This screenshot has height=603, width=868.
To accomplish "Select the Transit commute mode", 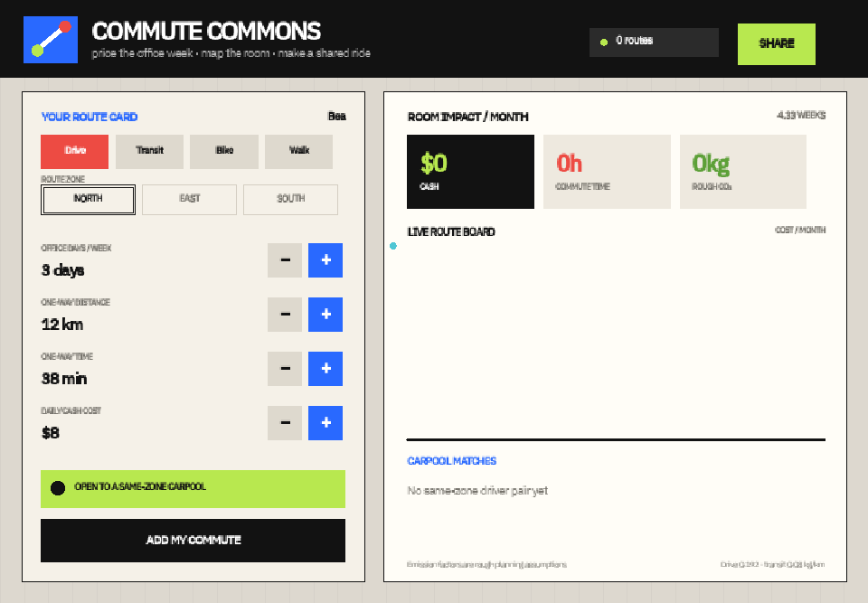I will [149, 151].
